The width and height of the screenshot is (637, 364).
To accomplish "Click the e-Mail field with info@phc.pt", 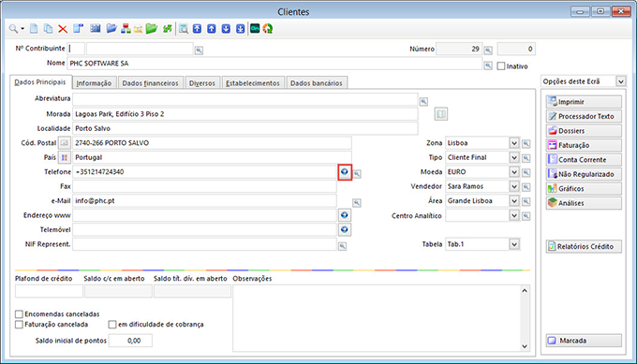I will pos(204,201).
